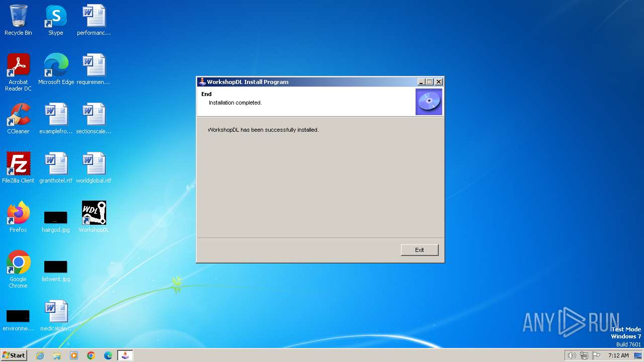Select the requiremen... Word document icon
Image resolution: width=644 pixels, height=362 pixels.
[94, 70]
